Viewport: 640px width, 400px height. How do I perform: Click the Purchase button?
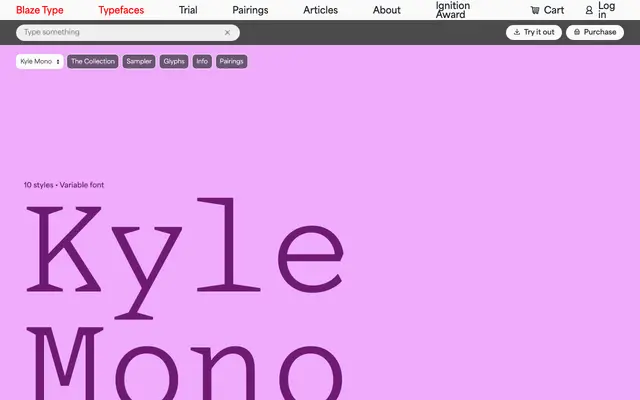click(595, 32)
